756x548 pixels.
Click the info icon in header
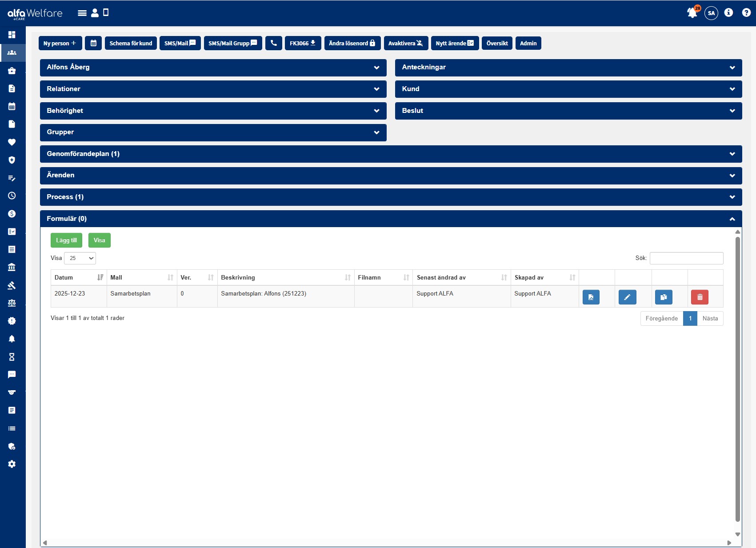(728, 13)
